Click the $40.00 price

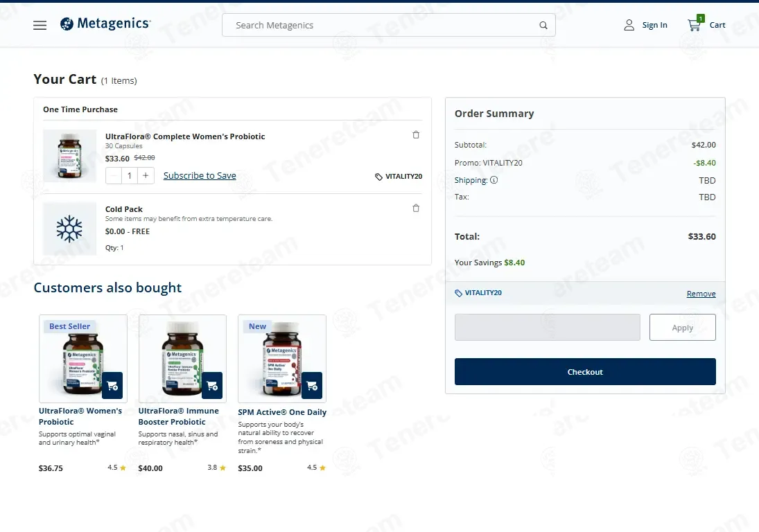(150, 468)
